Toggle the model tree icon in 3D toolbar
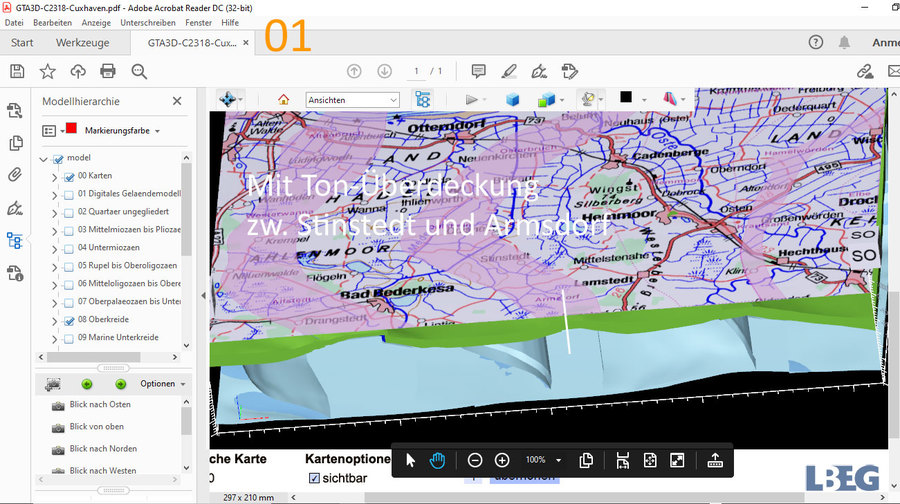This screenshot has width=900, height=504. (423, 99)
